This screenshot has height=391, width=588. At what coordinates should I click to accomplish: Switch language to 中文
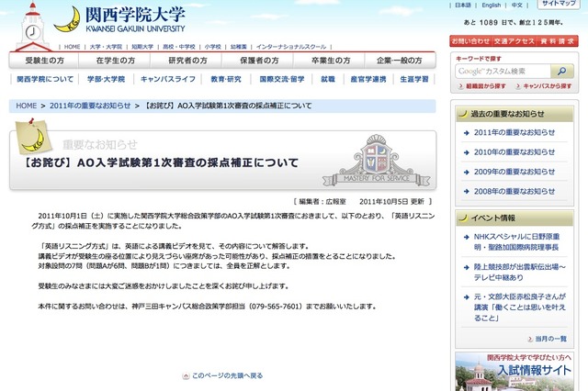click(x=516, y=6)
